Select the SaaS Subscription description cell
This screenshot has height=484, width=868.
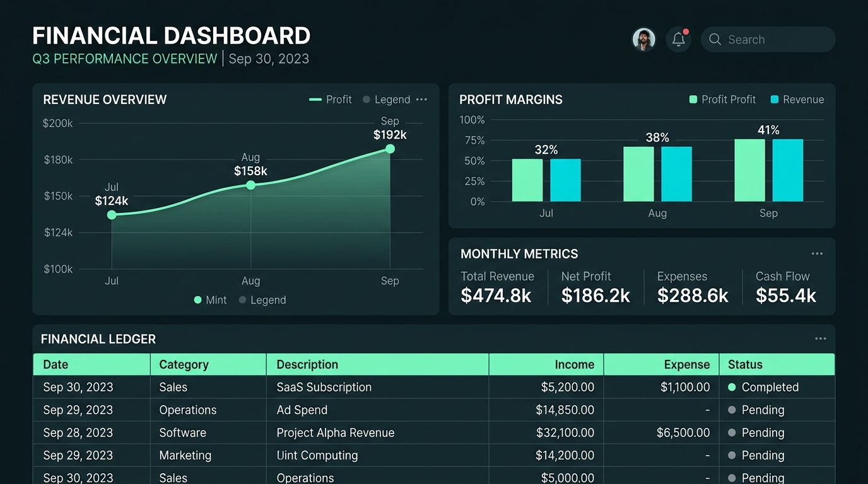click(x=377, y=387)
